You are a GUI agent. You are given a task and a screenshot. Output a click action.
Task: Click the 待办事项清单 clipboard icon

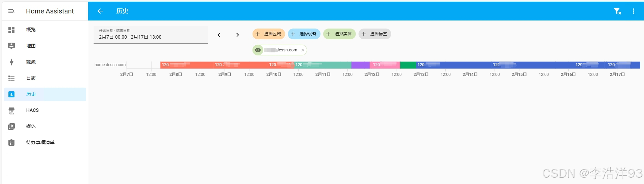tap(11, 142)
